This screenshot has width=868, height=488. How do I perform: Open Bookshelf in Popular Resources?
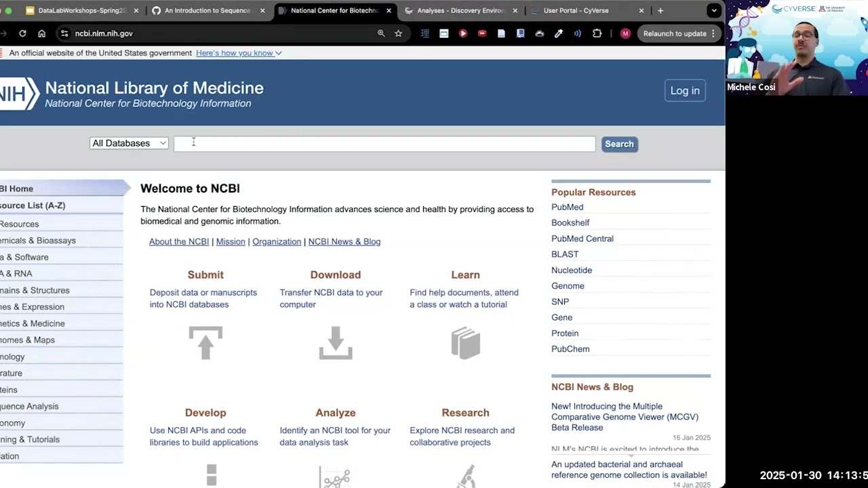click(x=570, y=222)
